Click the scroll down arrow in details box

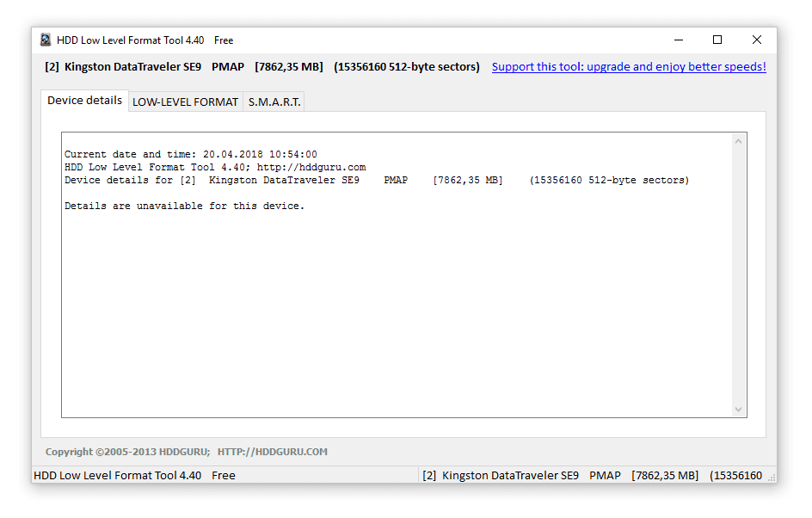click(739, 410)
